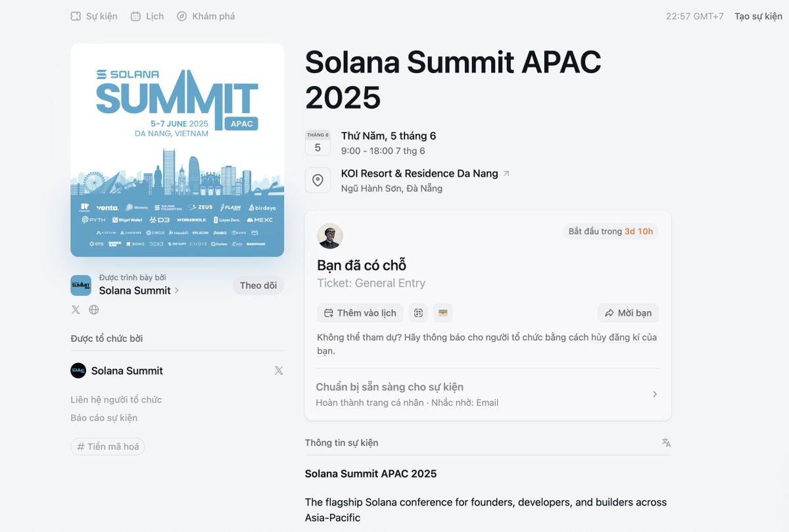Click the attendee profile avatar

tap(330, 236)
